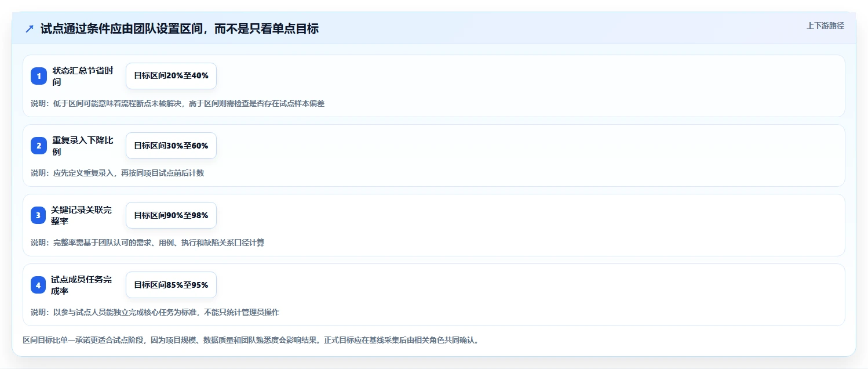The height and width of the screenshot is (369, 868).
Task: Select the number 2 badge
Action: (39, 146)
